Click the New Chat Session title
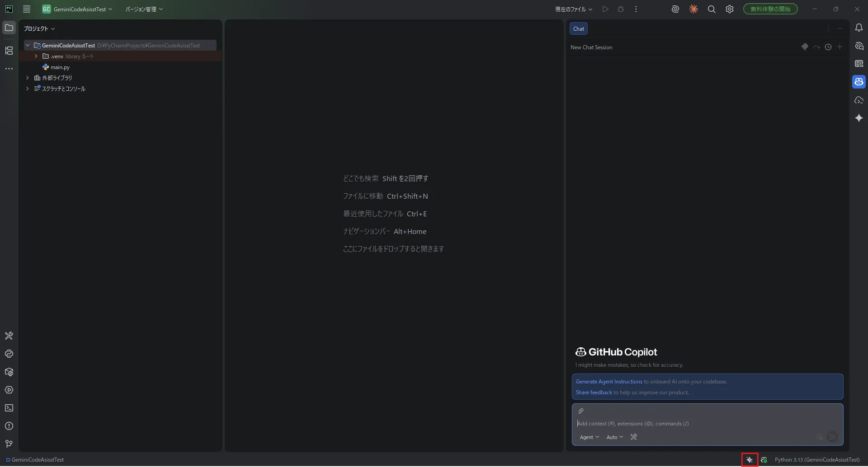Viewport: 868px width, 467px height. click(x=591, y=47)
